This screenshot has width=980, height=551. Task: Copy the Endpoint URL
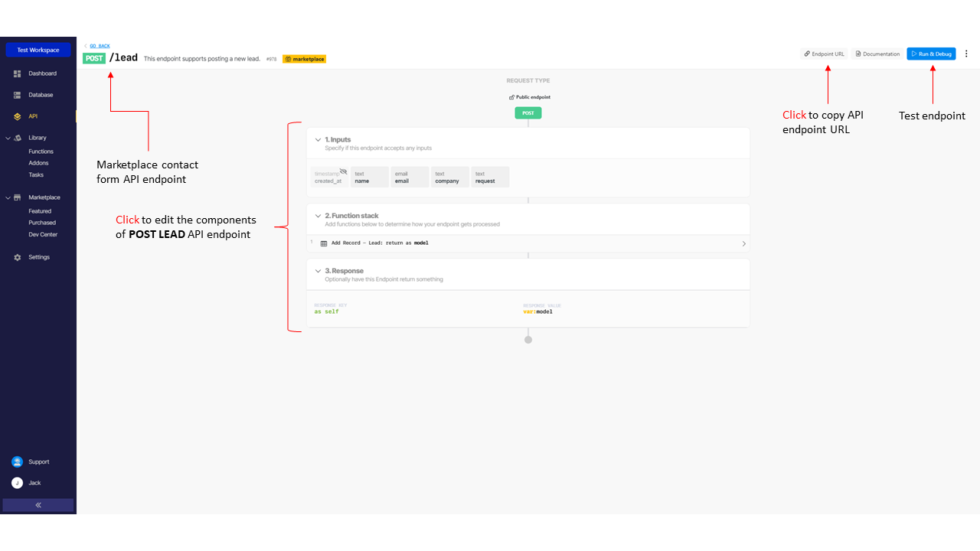pyautogui.click(x=824, y=54)
